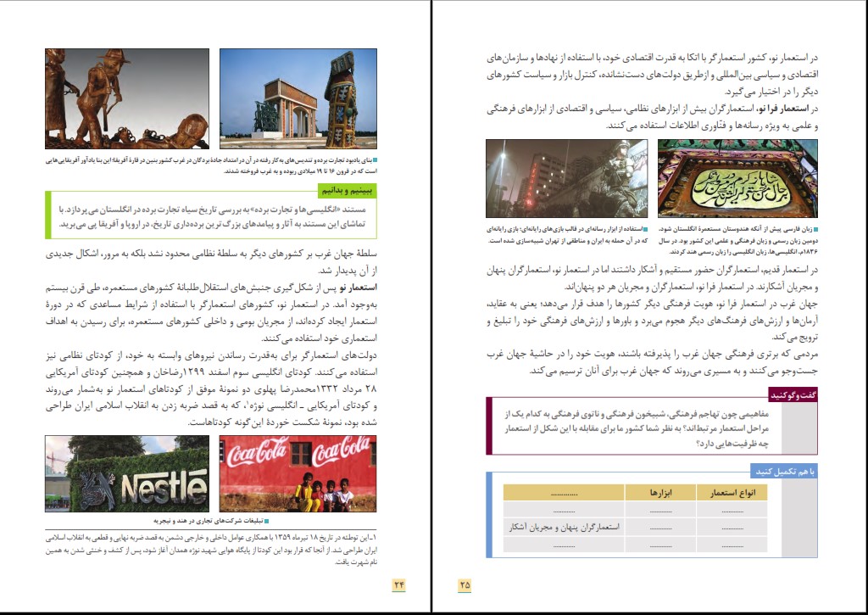Select the Coca-Cola wall advertisement photo

point(298,473)
